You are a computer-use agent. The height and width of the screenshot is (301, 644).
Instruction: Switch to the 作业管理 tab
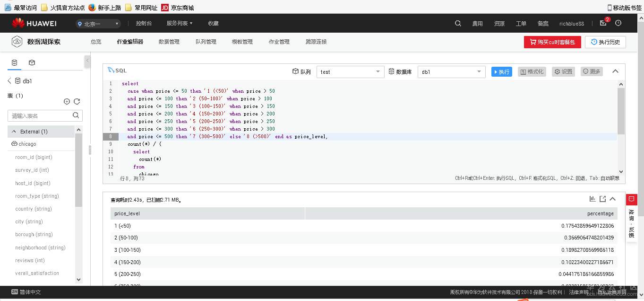tap(279, 42)
